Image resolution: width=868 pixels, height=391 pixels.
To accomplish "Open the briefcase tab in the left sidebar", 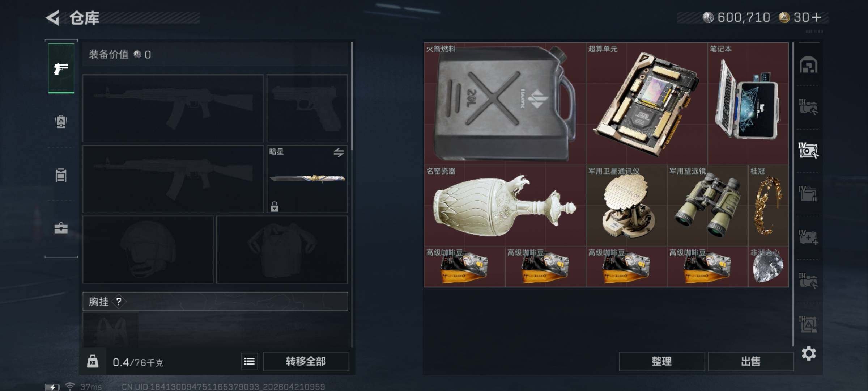I will 61,228.
